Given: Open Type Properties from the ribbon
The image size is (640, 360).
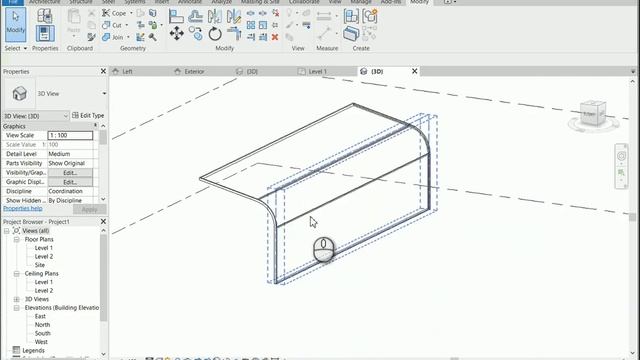Looking at the screenshot, I should coord(44,16).
